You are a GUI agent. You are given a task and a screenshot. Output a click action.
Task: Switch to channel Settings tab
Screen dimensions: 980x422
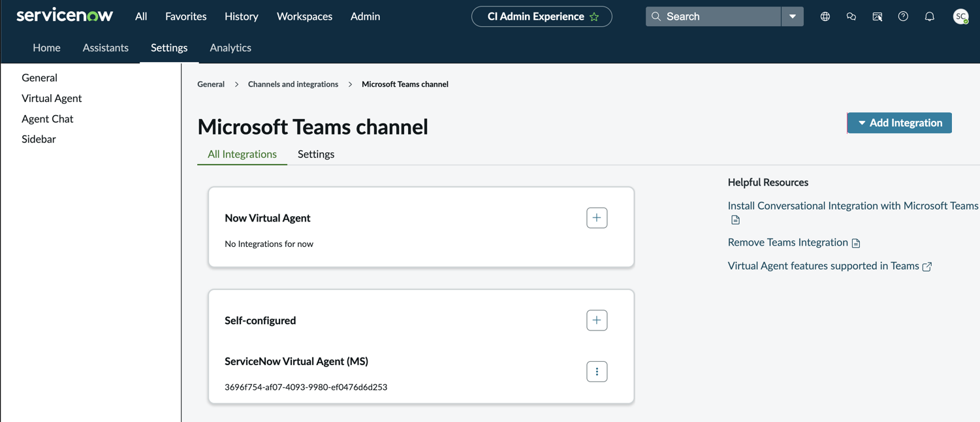(x=316, y=154)
